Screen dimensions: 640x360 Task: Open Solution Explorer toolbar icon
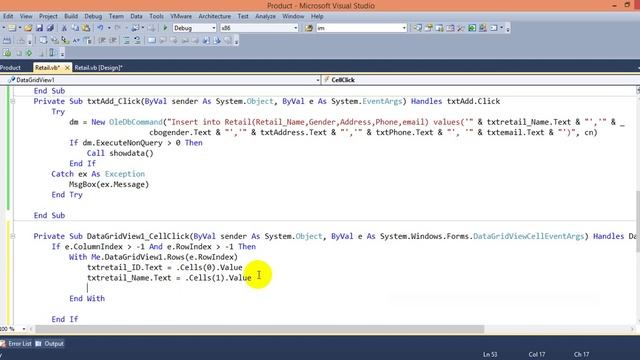[418, 28]
